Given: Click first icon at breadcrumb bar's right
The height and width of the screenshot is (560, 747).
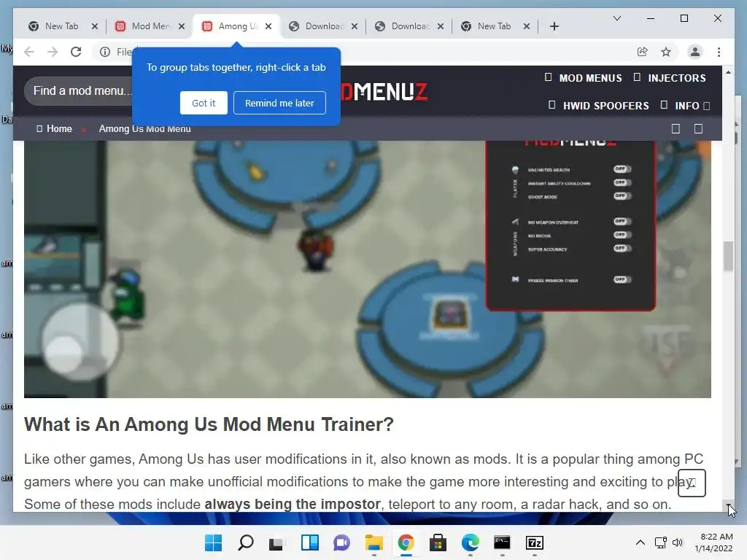Looking at the screenshot, I should (676, 128).
